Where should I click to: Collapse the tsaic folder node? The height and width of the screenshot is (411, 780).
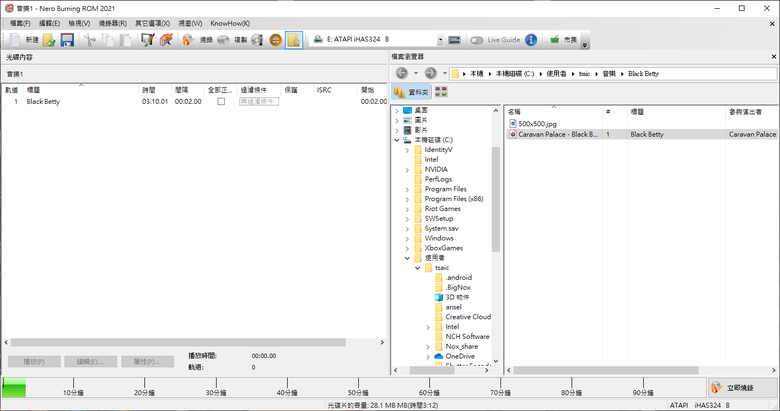pyautogui.click(x=418, y=268)
